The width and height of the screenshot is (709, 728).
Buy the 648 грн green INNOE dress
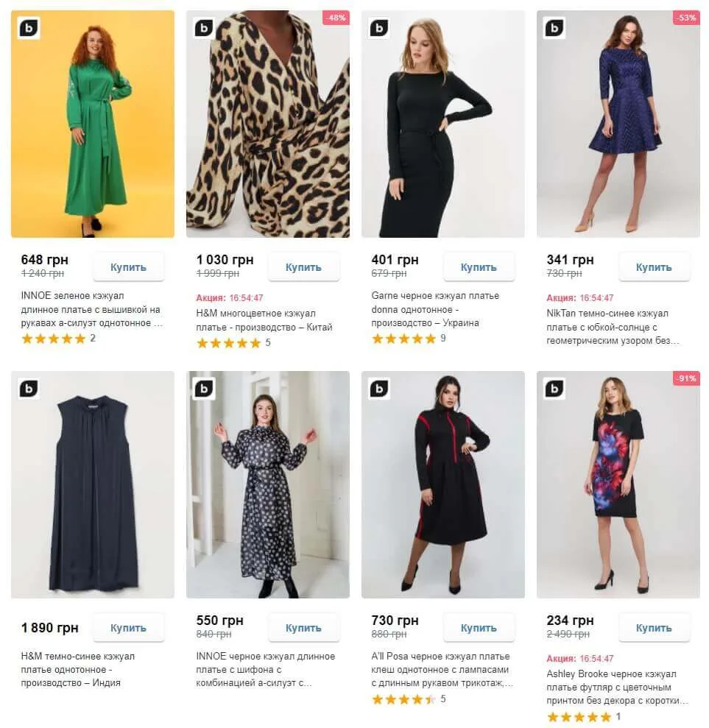click(x=129, y=267)
